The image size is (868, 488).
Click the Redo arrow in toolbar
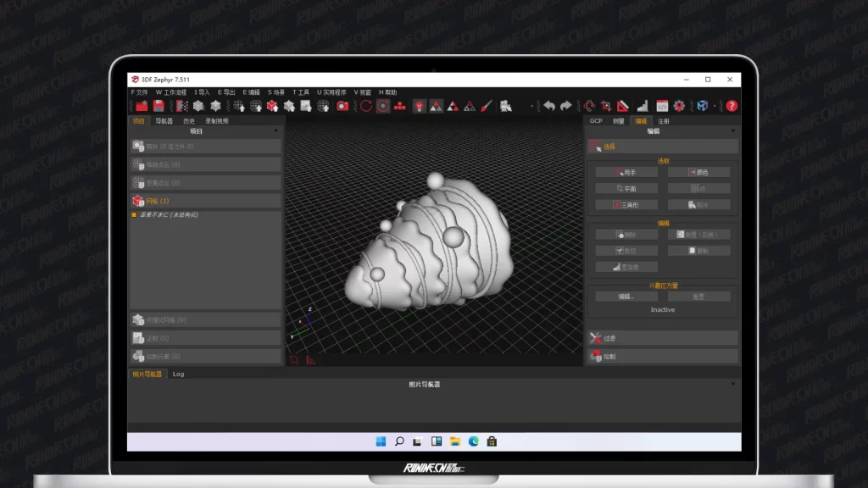(565, 106)
